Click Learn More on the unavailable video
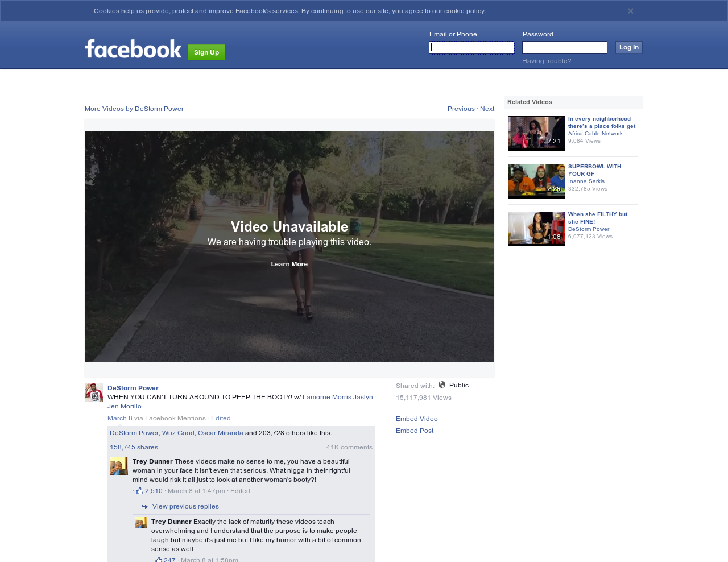 [x=289, y=264]
